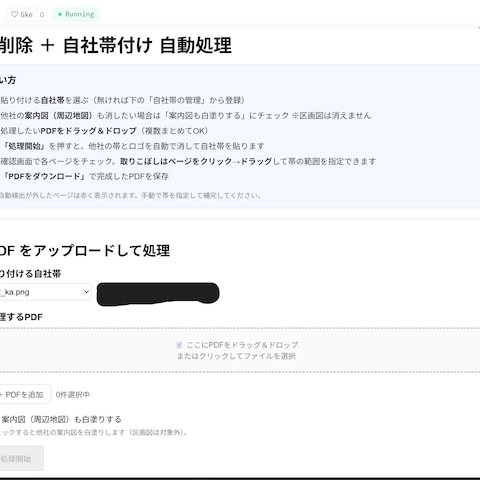Click the instruction line about 案内図(周辺地図)も消したい場合
Image resolution: width=480 pixels, height=480 pixels.
pos(186,116)
